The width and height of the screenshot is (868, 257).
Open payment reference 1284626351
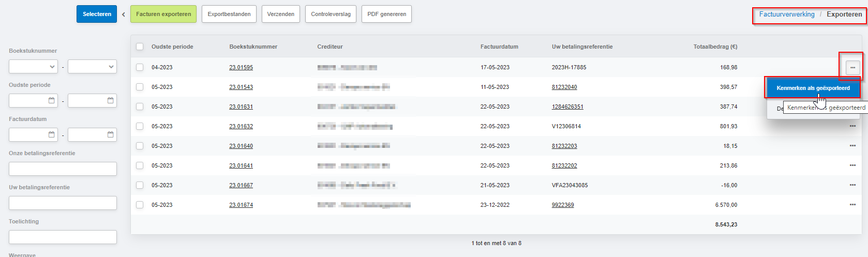[567, 107]
